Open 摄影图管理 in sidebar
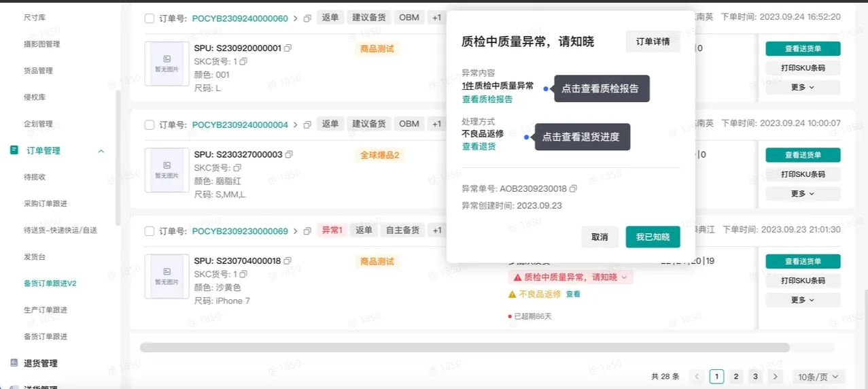 [x=42, y=44]
